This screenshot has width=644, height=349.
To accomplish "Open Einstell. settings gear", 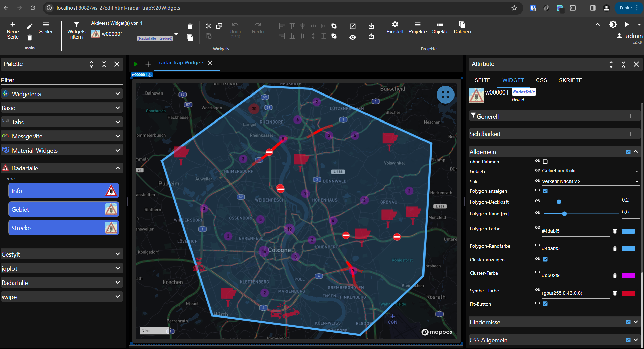I will tap(395, 24).
